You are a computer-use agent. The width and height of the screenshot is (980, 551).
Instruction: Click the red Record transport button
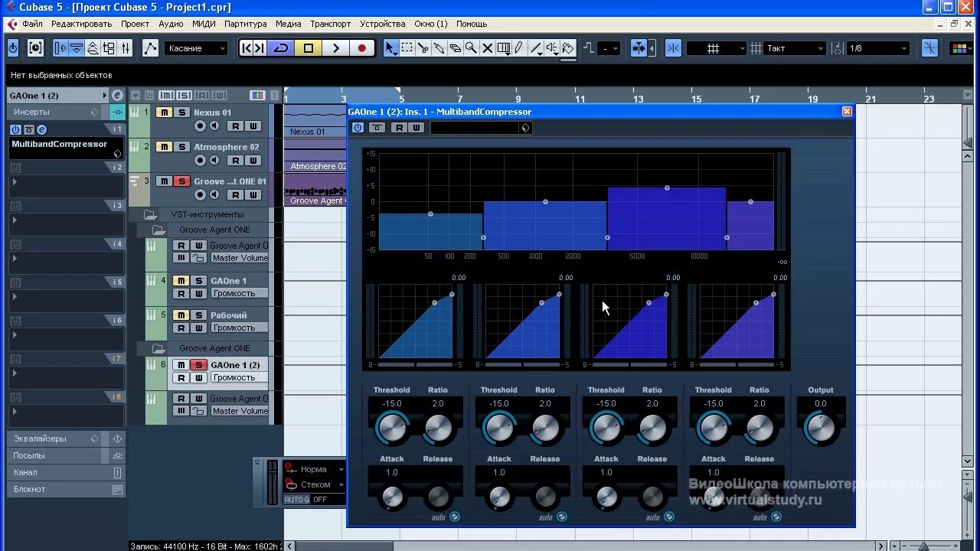(x=362, y=48)
